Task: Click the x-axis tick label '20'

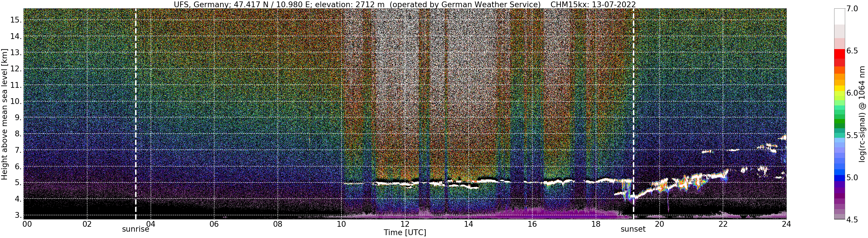Action: pyautogui.click(x=659, y=224)
